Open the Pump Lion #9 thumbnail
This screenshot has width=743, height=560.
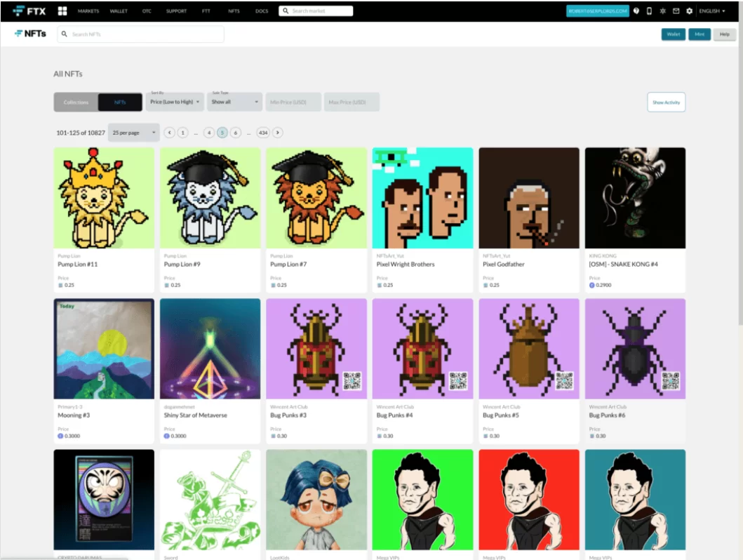pos(210,198)
